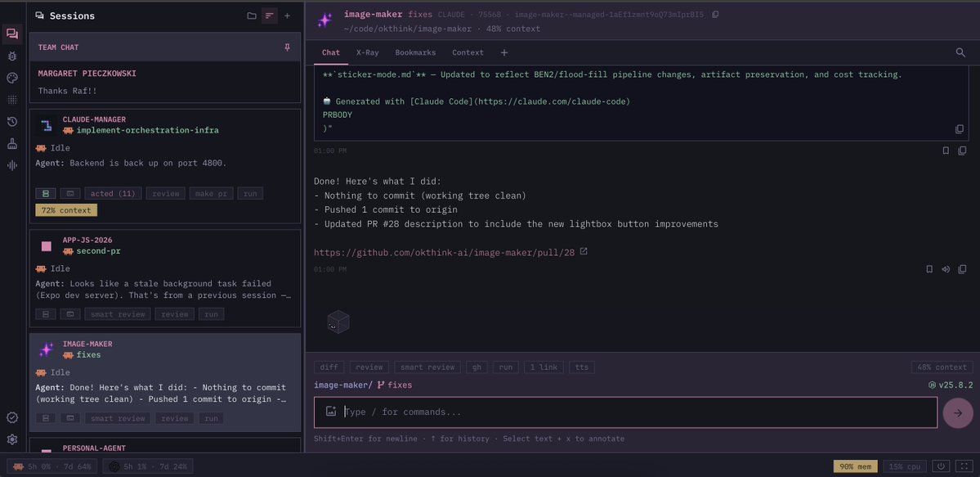This screenshot has width=980, height=477.
Task: Open settings gear in the left sidebar
Action: click(12, 439)
